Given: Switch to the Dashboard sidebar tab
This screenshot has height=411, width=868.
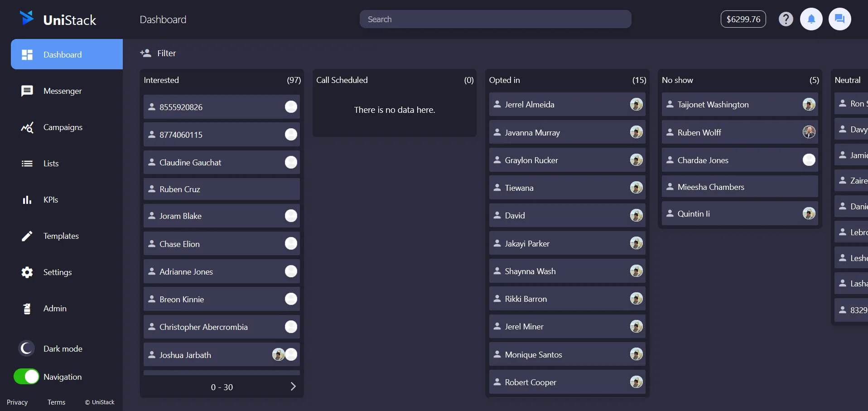Looking at the screenshot, I should (62, 54).
